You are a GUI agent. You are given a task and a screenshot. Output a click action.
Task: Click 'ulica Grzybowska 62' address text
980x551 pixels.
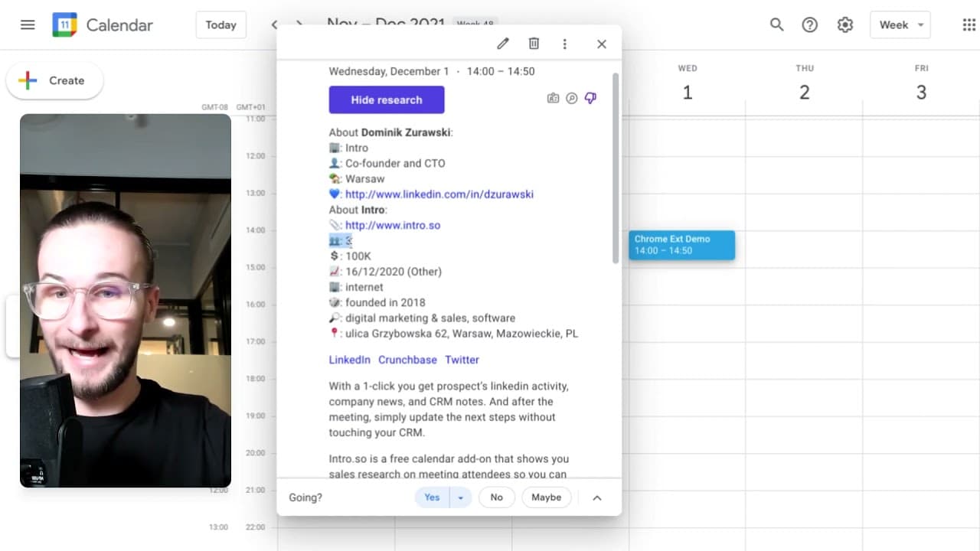(397, 334)
